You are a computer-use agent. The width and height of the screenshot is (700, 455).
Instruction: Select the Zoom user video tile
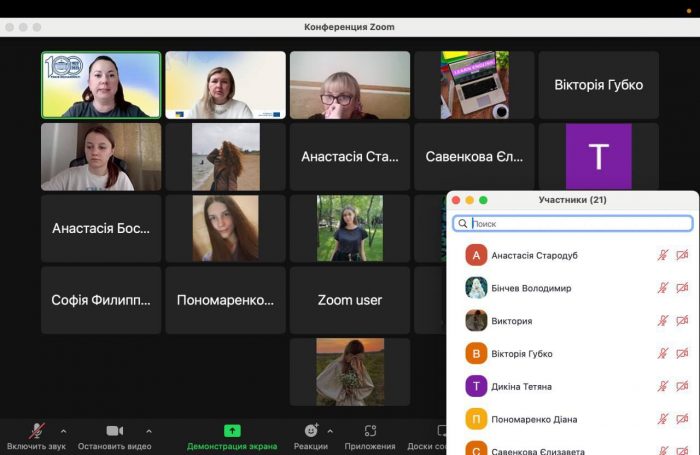[x=350, y=300]
